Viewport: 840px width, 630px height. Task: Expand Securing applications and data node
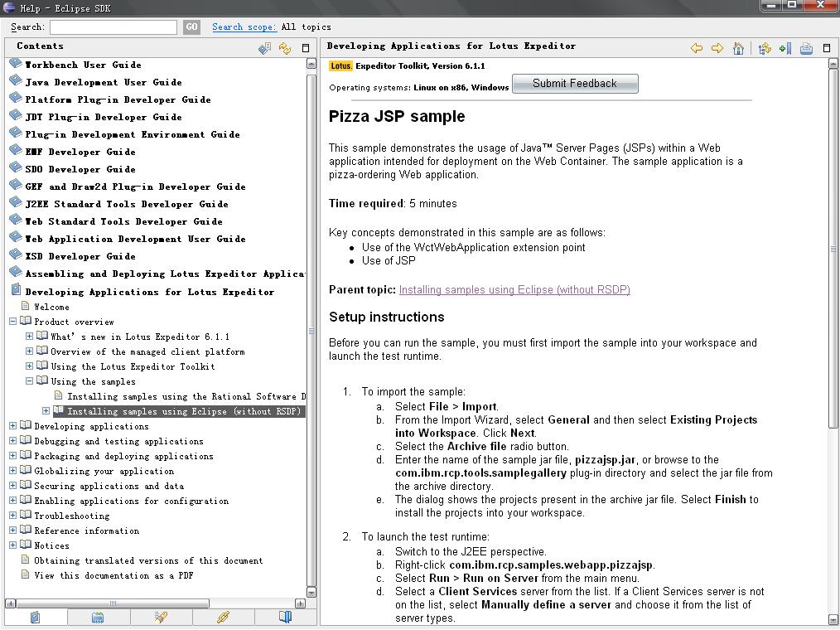(13, 485)
